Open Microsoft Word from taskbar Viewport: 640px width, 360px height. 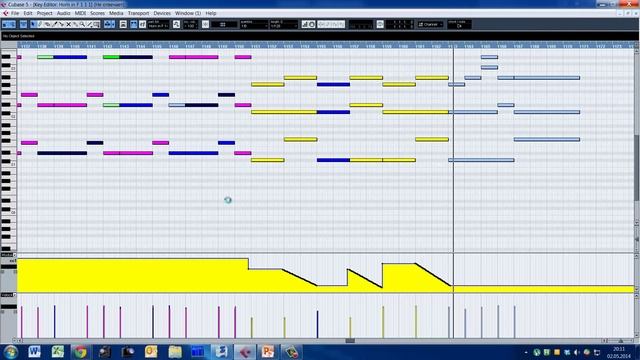click(34, 351)
